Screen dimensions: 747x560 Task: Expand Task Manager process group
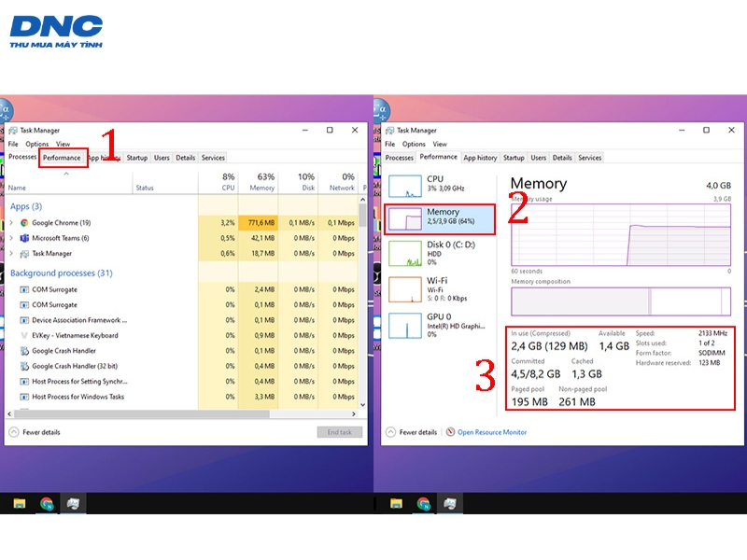pos(11,253)
